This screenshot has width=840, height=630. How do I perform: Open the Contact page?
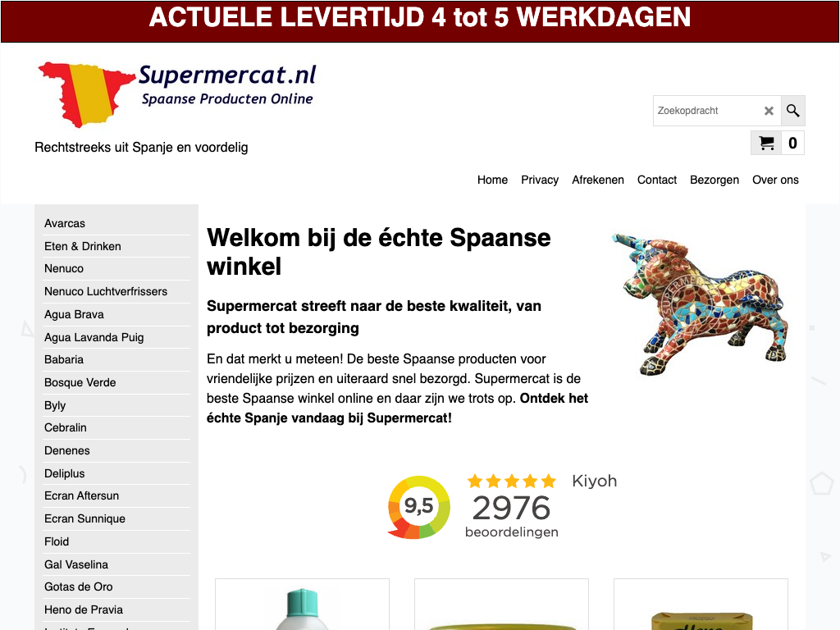point(657,180)
